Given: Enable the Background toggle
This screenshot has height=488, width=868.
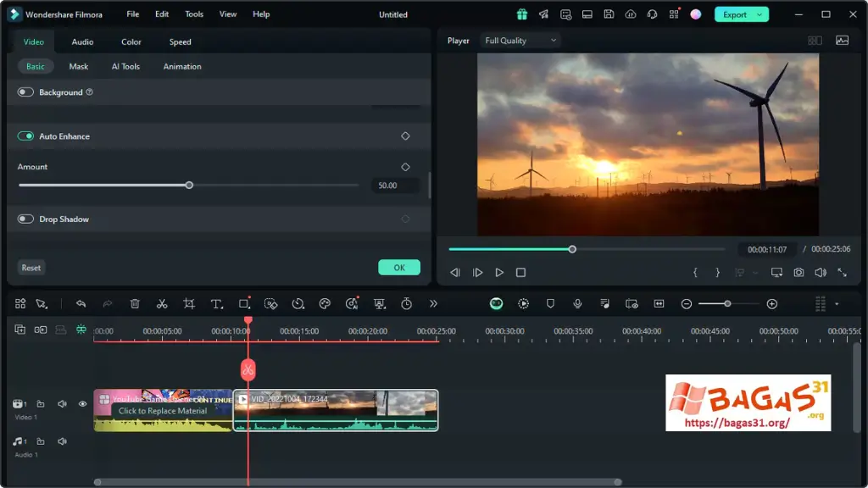Looking at the screenshot, I should [x=25, y=91].
